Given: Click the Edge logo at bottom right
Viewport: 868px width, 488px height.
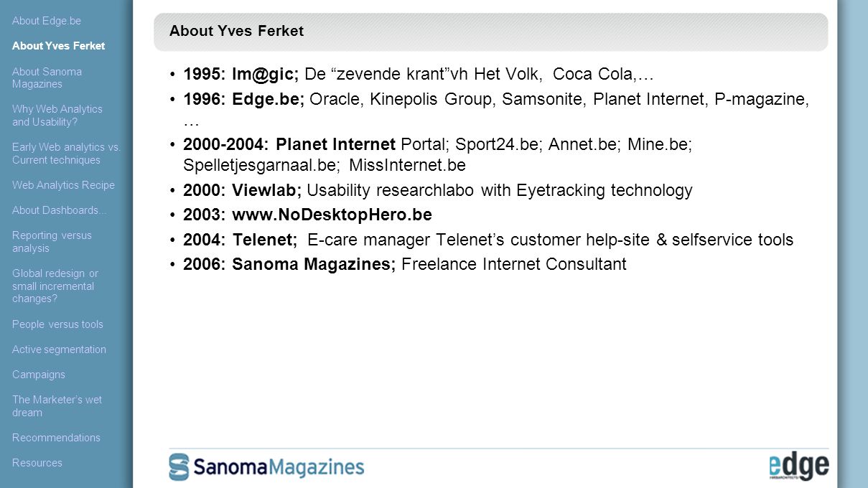Looking at the screenshot, I should [x=799, y=466].
